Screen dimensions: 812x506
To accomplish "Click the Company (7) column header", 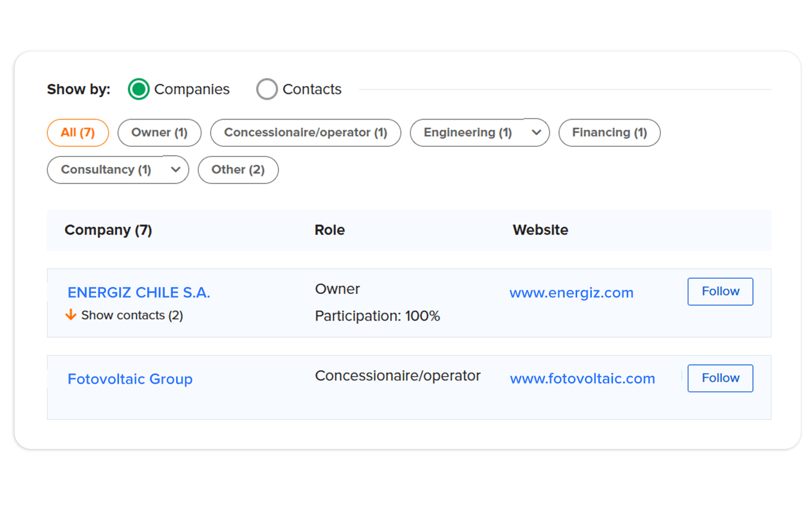I will (108, 230).
